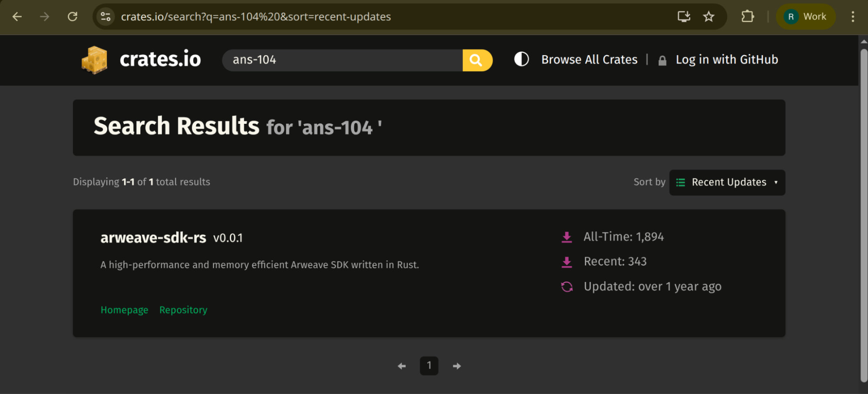The width and height of the screenshot is (868, 394).
Task: Open the Chrome three-dot menu
Action: [x=853, y=17]
